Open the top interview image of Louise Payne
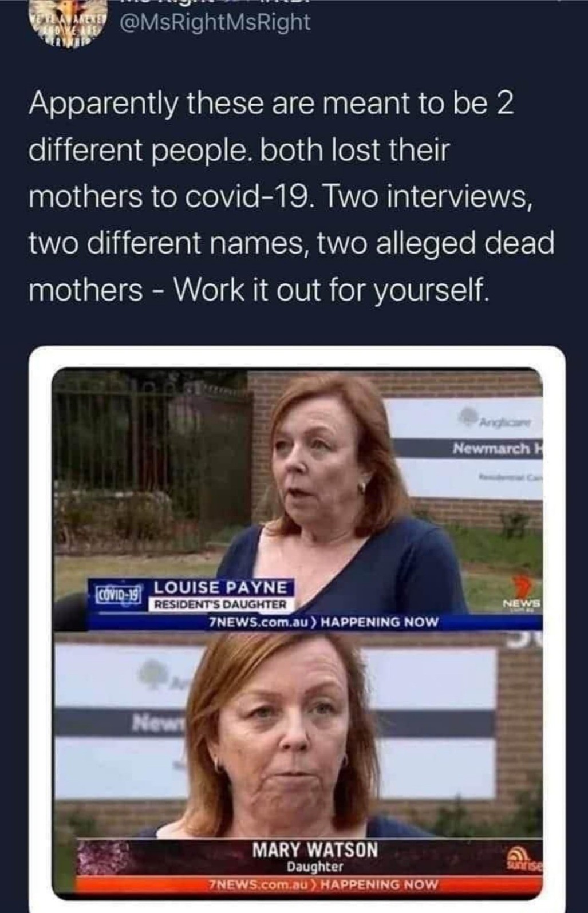 [x=298, y=500]
